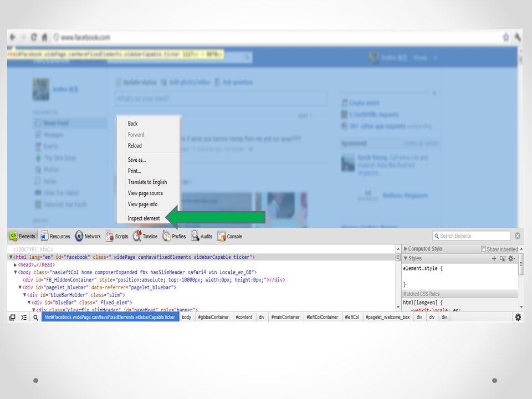532x399 pixels.
Task: Click dock-to-window icon in status bar
Action: pos(12,317)
